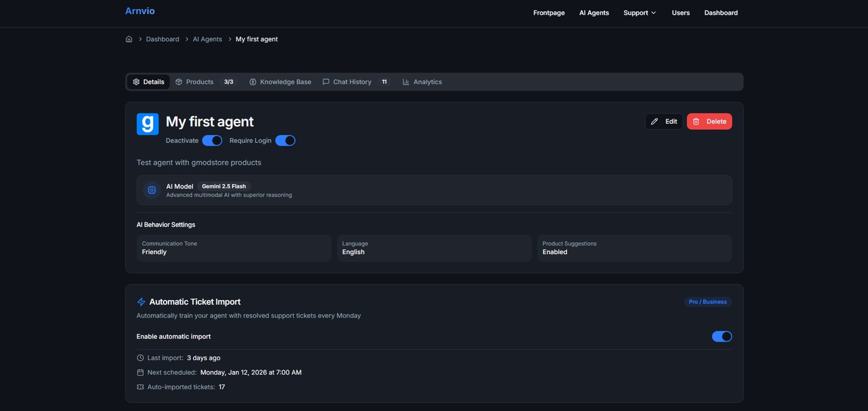The height and width of the screenshot is (411, 868).
Task: Click the auto-imported tickets count '17'
Action: (222, 387)
